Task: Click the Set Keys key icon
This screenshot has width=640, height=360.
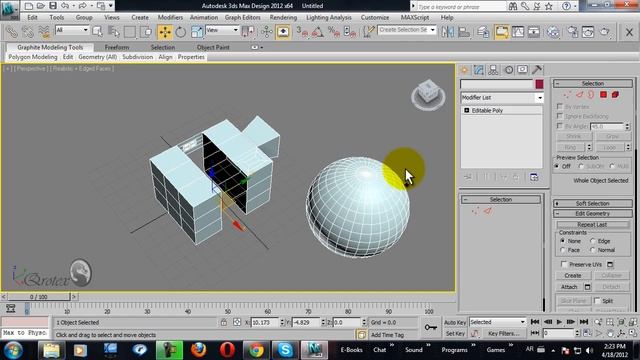Action: tap(431, 327)
